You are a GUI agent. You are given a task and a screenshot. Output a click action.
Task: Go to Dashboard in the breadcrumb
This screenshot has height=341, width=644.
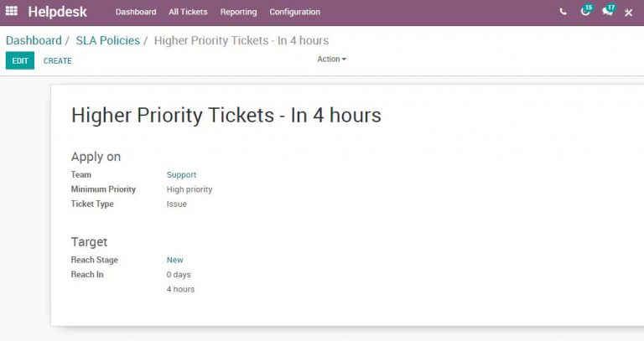pyautogui.click(x=34, y=40)
